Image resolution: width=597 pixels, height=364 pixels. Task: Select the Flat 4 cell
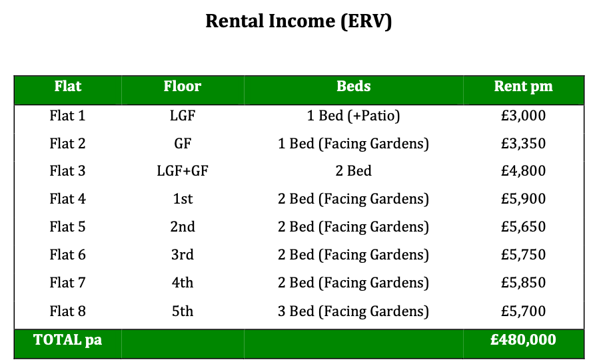point(67,199)
